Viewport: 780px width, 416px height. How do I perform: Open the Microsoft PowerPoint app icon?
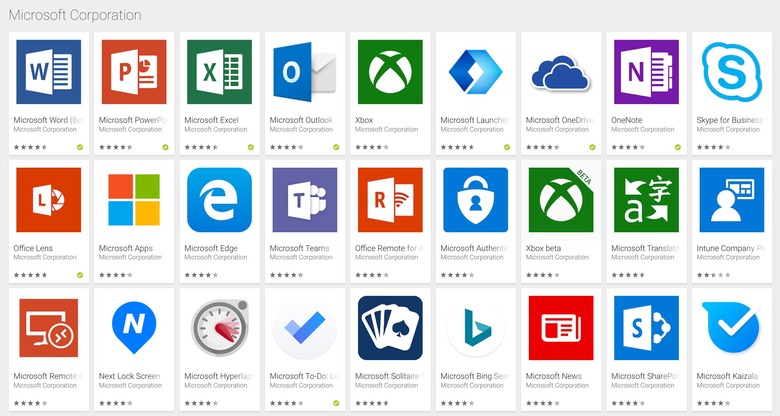click(x=134, y=72)
